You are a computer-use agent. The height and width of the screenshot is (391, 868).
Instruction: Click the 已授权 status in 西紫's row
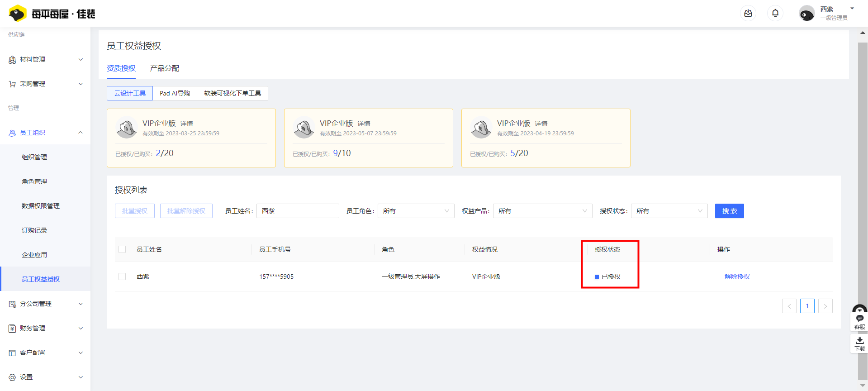click(607, 277)
